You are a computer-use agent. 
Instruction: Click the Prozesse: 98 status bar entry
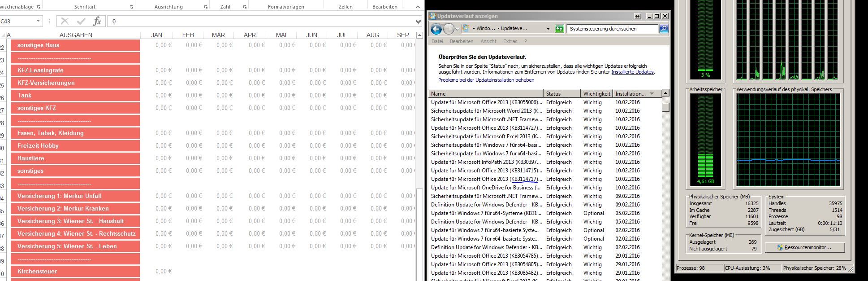tap(699, 268)
